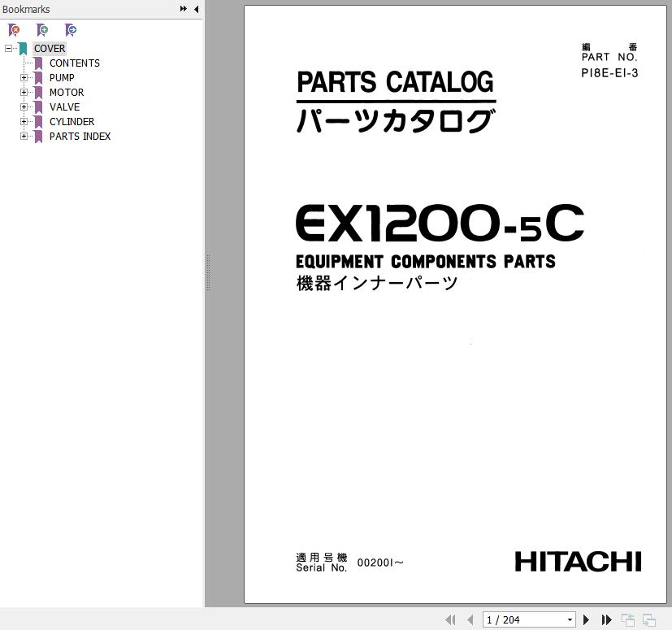Select the PARTS INDEX bookmark

80,137
